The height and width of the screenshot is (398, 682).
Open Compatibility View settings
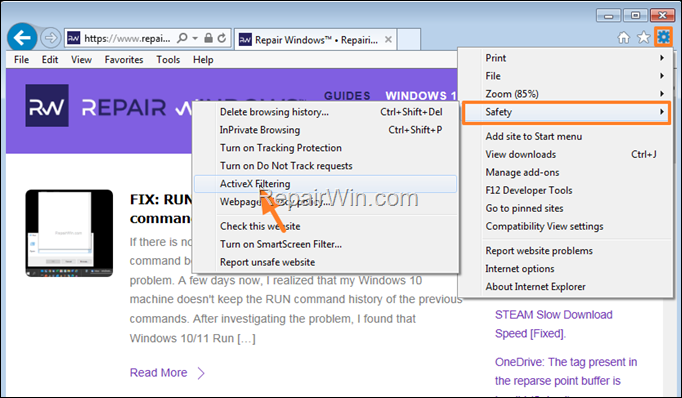(x=566, y=226)
